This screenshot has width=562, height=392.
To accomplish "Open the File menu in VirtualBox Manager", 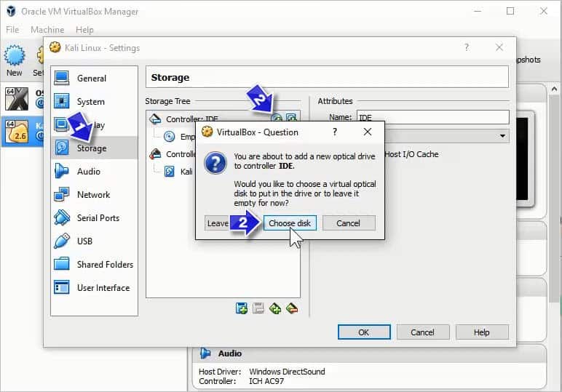I will click(x=12, y=30).
